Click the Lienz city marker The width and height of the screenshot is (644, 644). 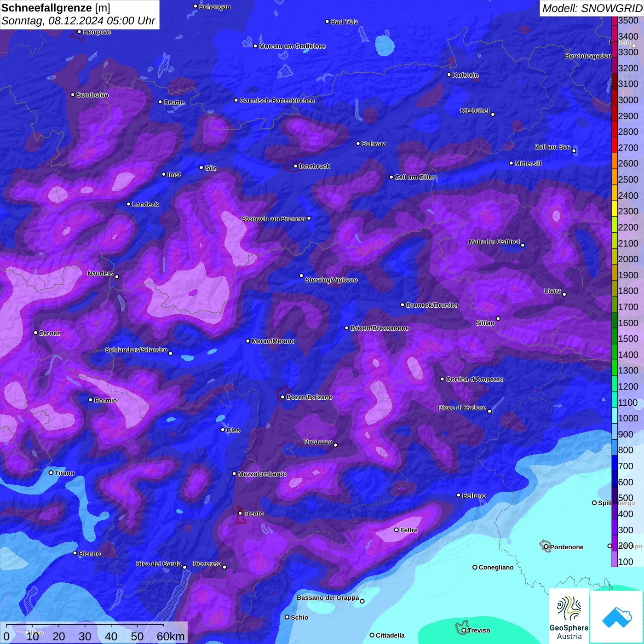click(x=564, y=294)
